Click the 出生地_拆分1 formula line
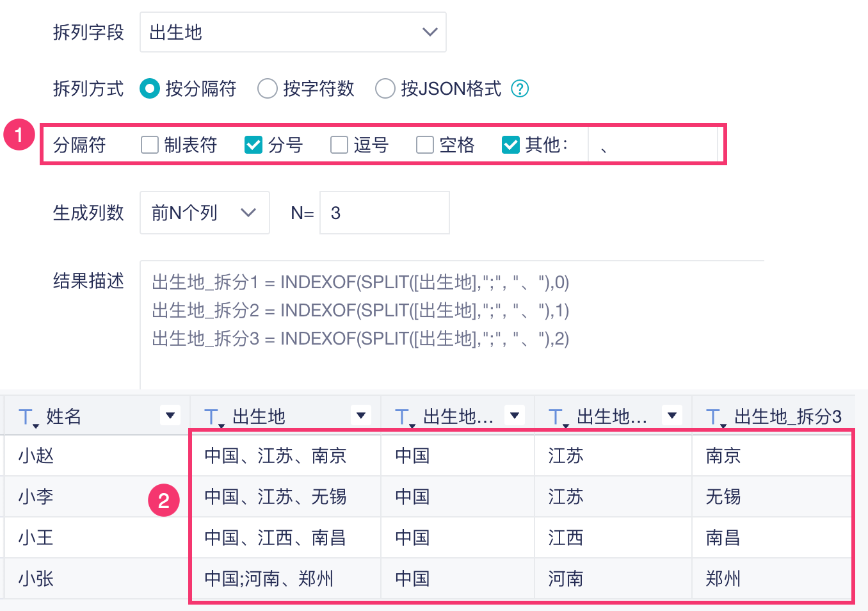Image resolution: width=868 pixels, height=611 pixels. click(x=360, y=282)
